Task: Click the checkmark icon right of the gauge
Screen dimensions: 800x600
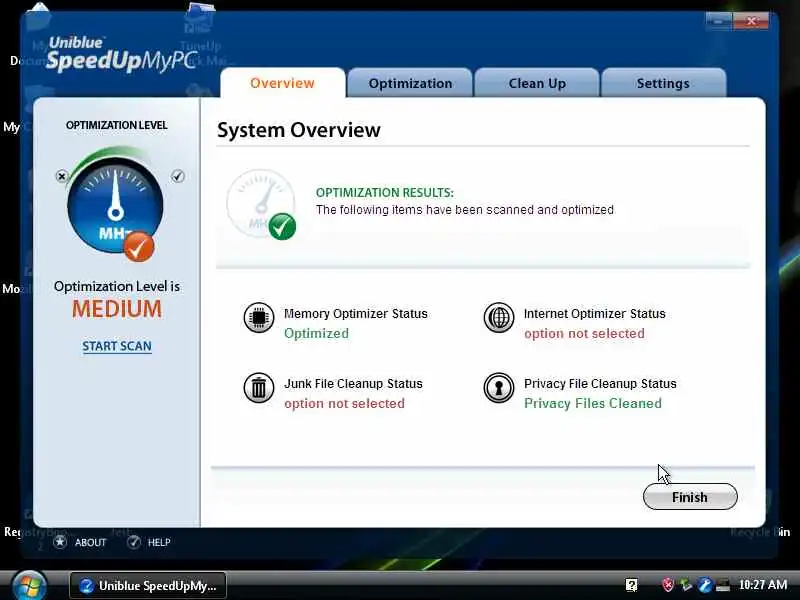Action: pyautogui.click(x=178, y=176)
